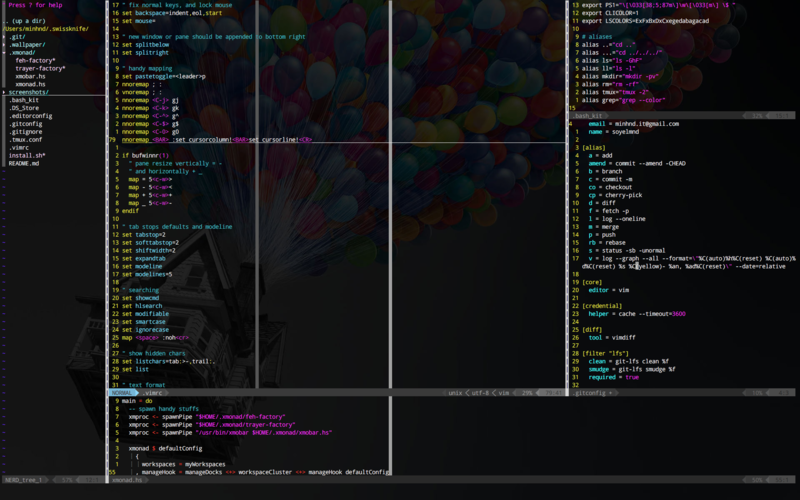Open .tmux.conf in the file tree
The height and width of the screenshot is (500, 800).
(26, 140)
